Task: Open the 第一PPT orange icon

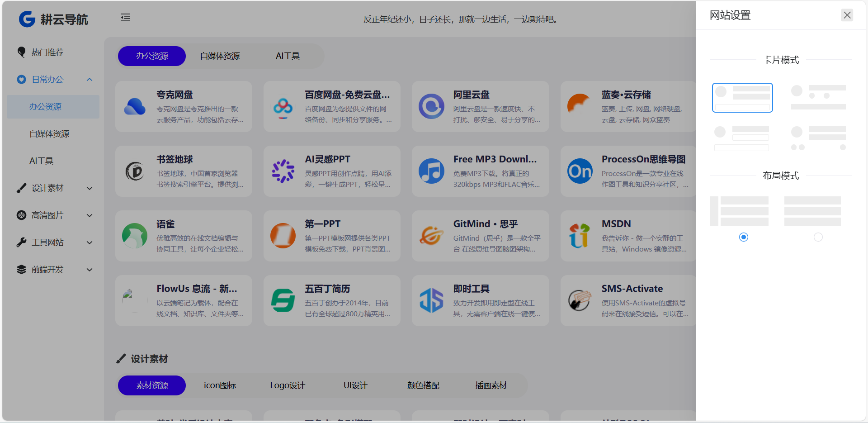Action: tap(283, 236)
